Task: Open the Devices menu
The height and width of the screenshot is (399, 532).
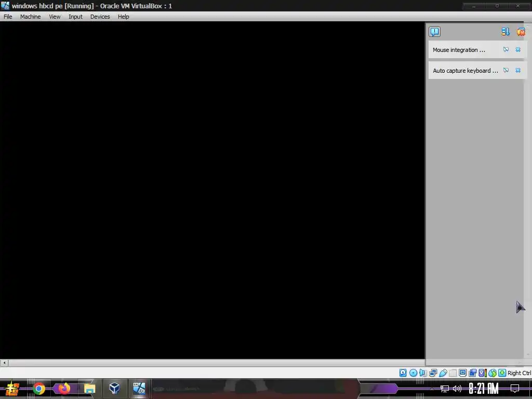Action: coord(100,17)
